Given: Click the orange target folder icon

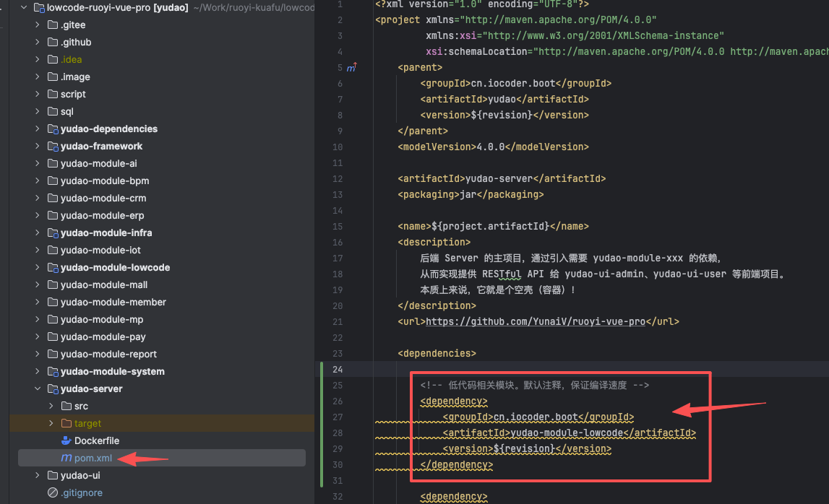Looking at the screenshot, I should tap(66, 423).
